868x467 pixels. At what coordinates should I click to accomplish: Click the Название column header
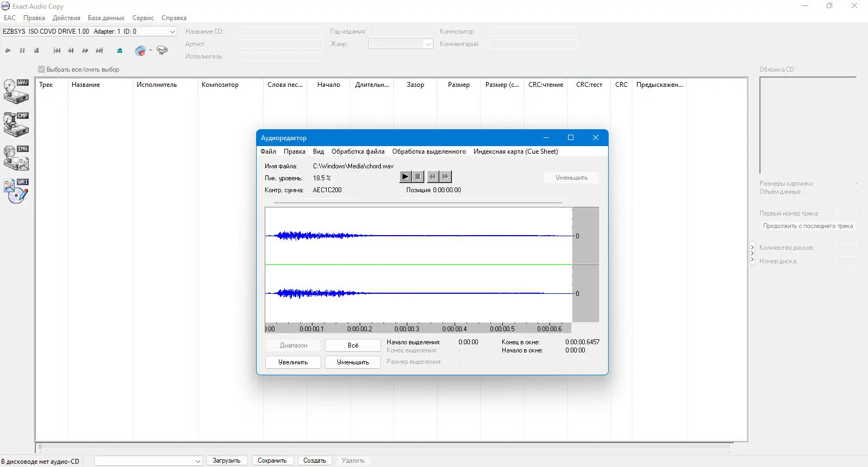point(100,85)
